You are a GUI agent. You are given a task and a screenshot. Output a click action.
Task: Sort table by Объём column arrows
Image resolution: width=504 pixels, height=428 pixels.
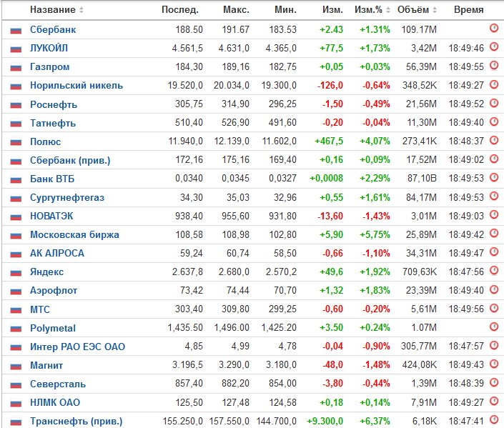(x=435, y=10)
